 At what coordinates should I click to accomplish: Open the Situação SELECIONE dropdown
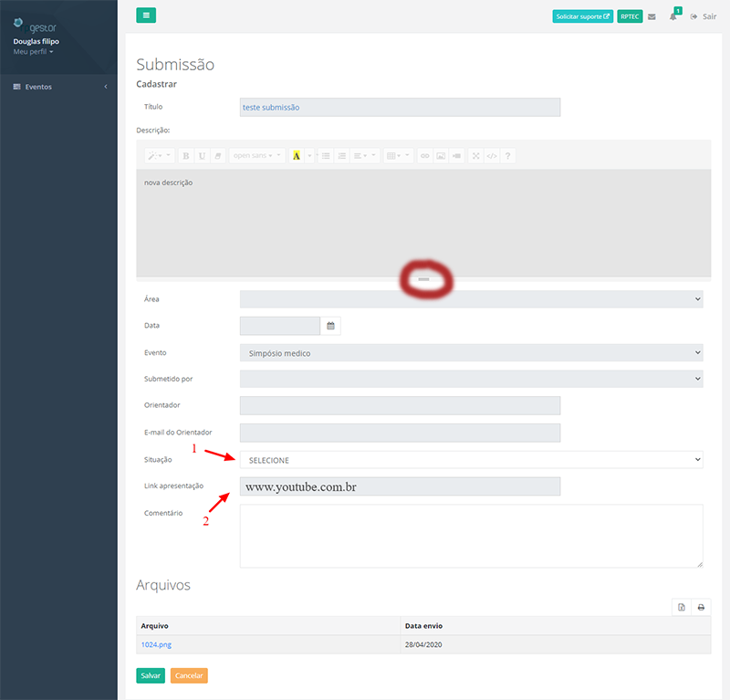click(471, 460)
